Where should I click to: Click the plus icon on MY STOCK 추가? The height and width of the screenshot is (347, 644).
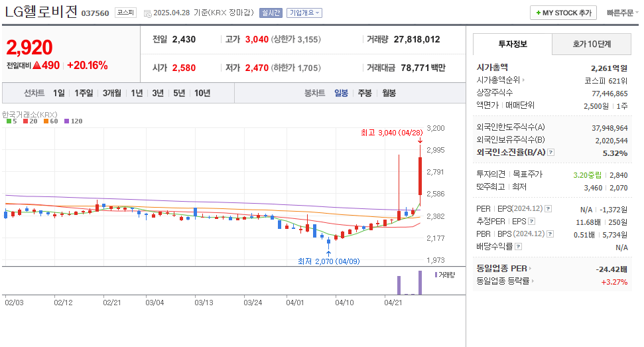pos(538,13)
